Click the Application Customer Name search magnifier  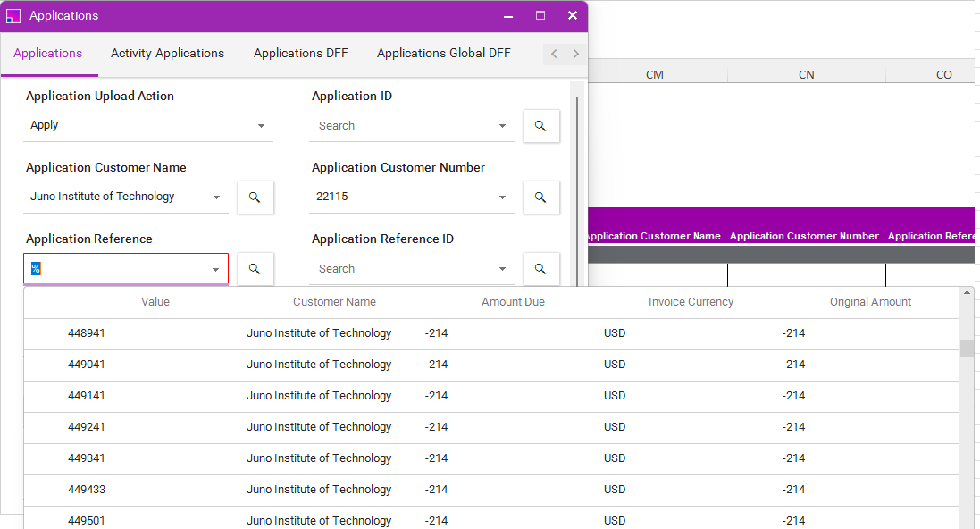pyautogui.click(x=255, y=197)
